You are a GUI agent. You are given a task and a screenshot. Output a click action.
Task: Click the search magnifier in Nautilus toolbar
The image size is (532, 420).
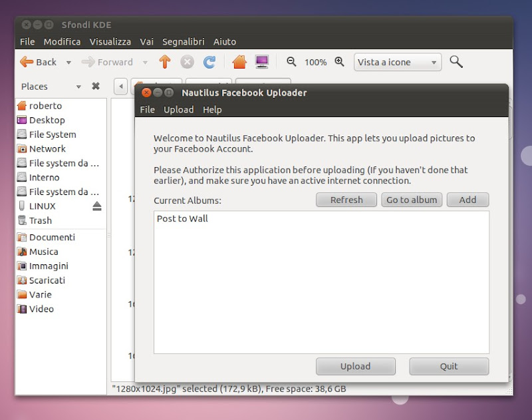pos(456,62)
